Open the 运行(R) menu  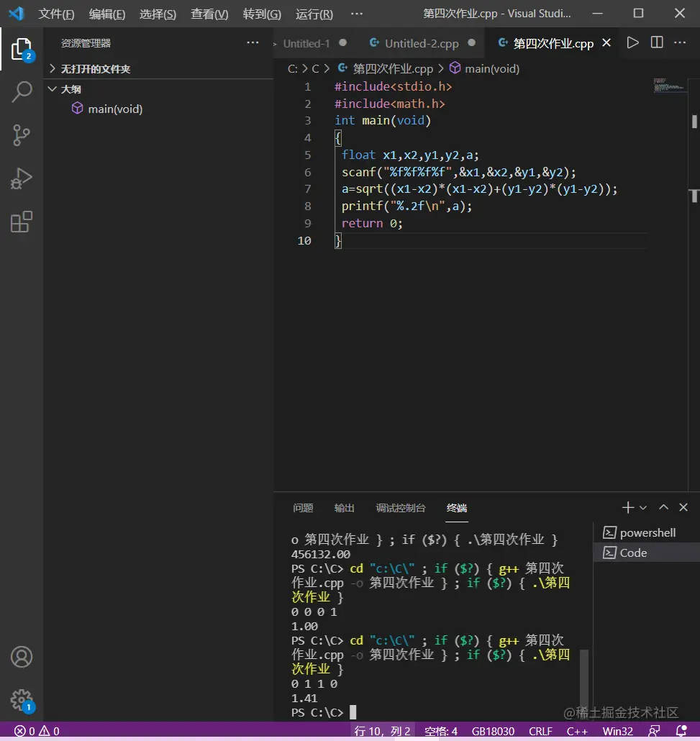tap(314, 14)
